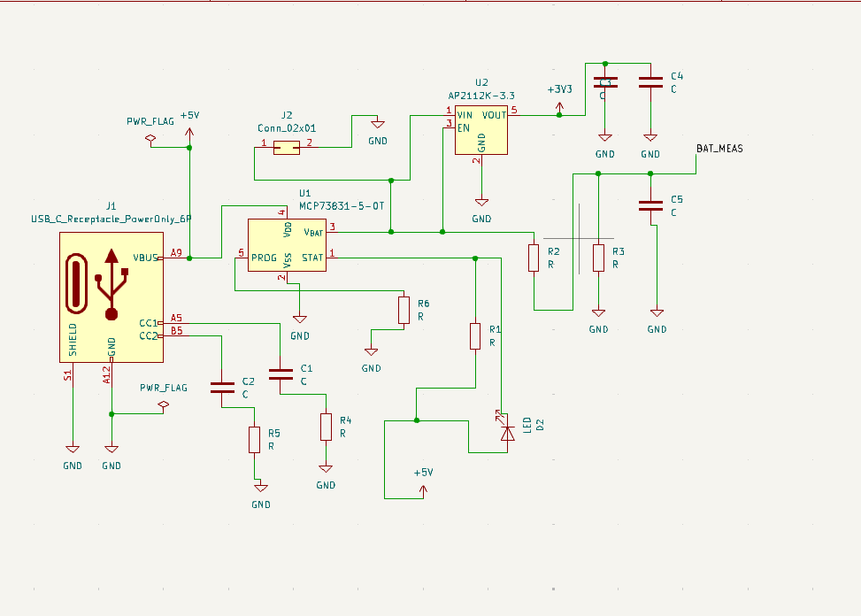Image resolution: width=861 pixels, height=616 pixels.
Task: Click the PROG pin 5 of U1
Action: (x=241, y=256)
